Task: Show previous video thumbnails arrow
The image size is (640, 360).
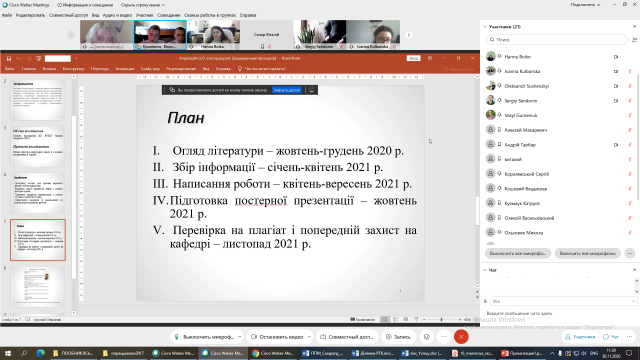Action: 71,35
